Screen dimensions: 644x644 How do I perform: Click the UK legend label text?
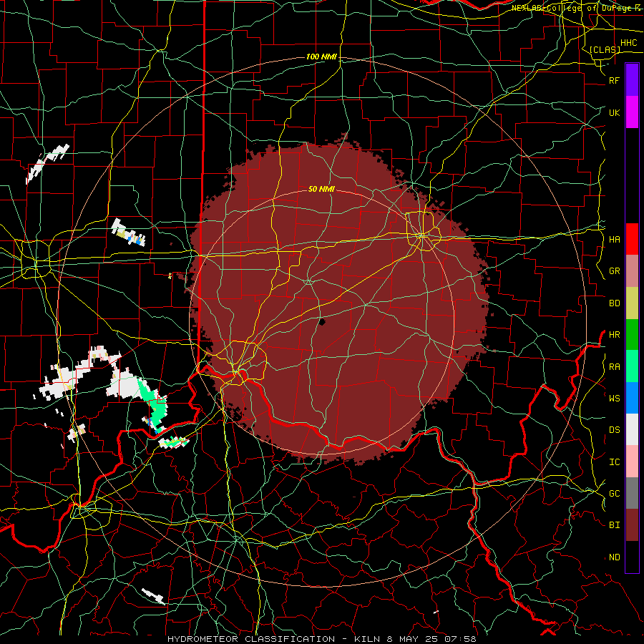614,112
